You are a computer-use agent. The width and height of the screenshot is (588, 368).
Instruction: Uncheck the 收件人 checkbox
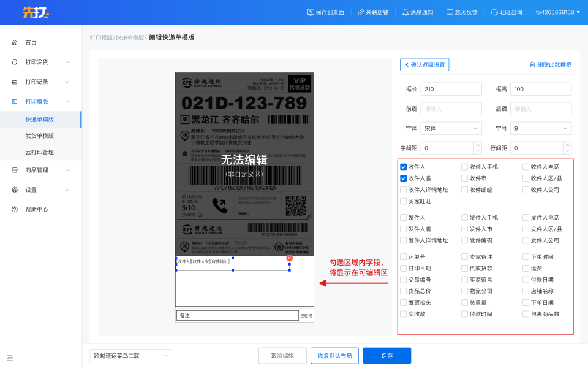404,167
